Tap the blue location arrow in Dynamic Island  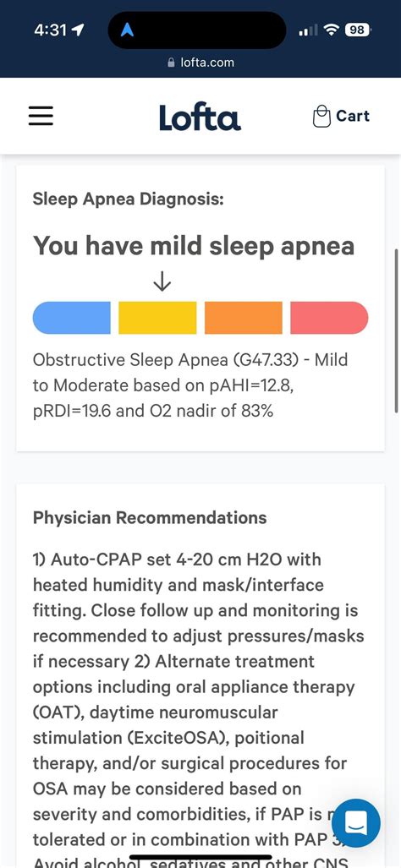pos(128,30)
